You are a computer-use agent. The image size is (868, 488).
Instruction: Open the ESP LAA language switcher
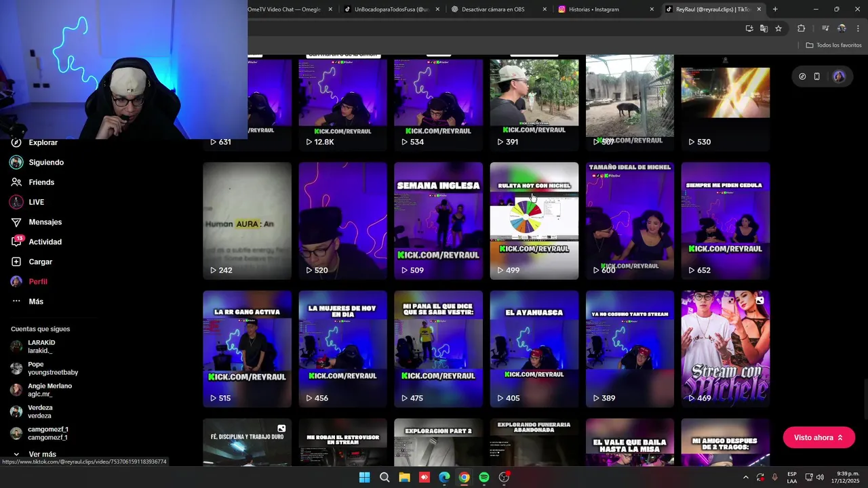(x=792, y=477)
